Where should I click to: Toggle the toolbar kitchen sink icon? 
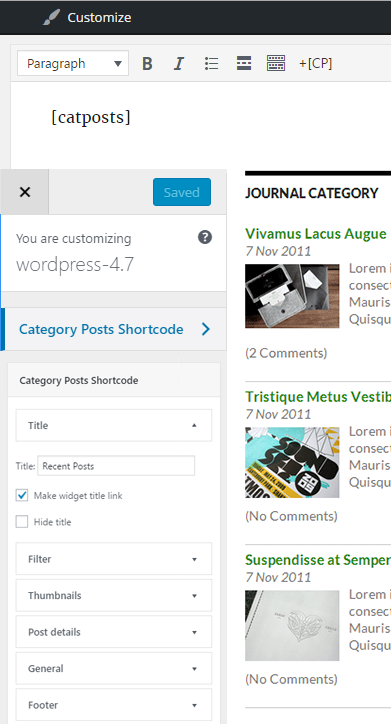tap(276, 63)
